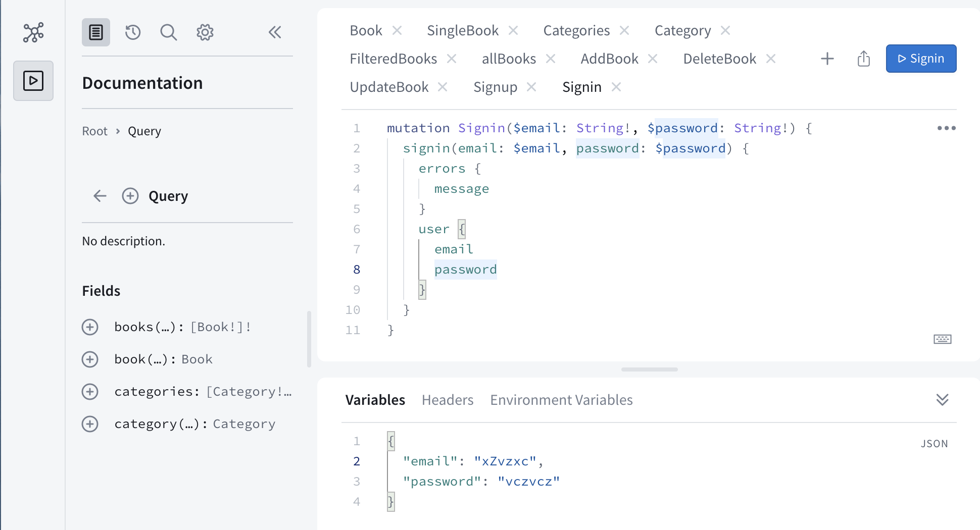
Task: Click the Query breadcrumb link
Action: point(144,131)
